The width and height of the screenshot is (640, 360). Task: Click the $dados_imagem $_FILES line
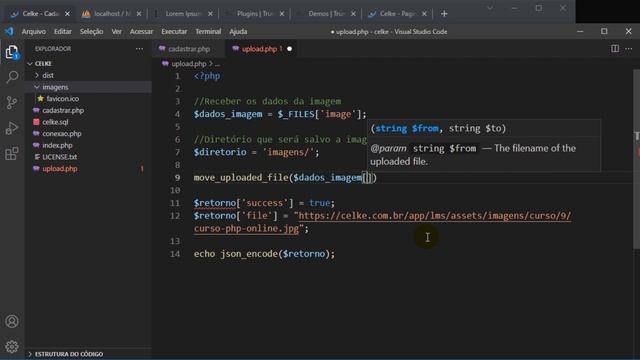280,114
